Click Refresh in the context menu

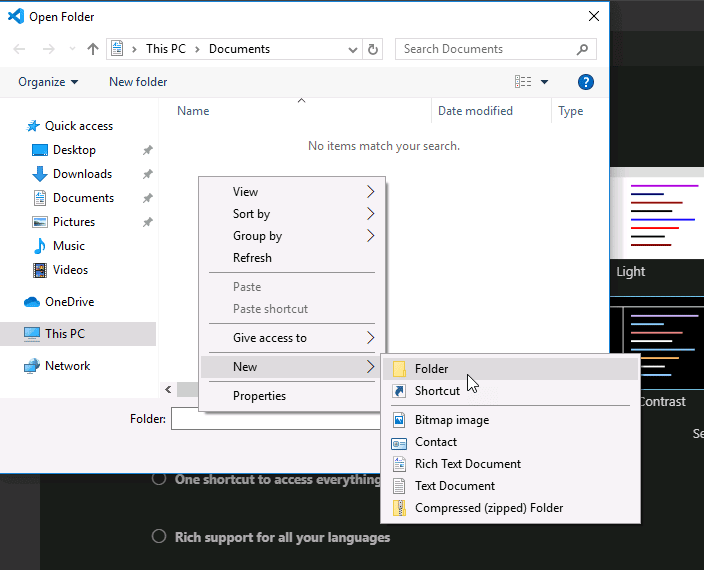pyautogui.click(x=252, y=258)
